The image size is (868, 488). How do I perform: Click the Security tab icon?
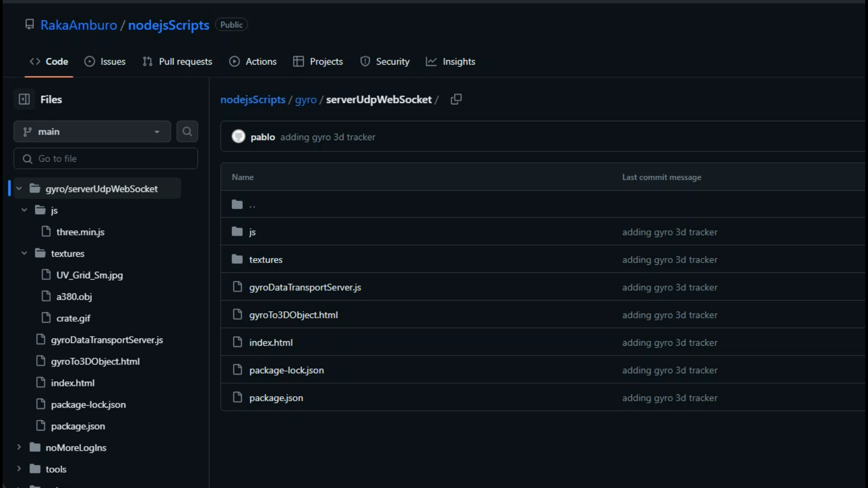tap(365, 61)
